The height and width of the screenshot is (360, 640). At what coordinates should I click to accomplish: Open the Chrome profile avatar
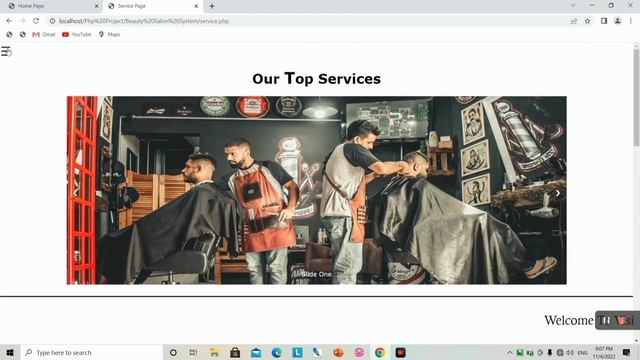pos(618,21)
